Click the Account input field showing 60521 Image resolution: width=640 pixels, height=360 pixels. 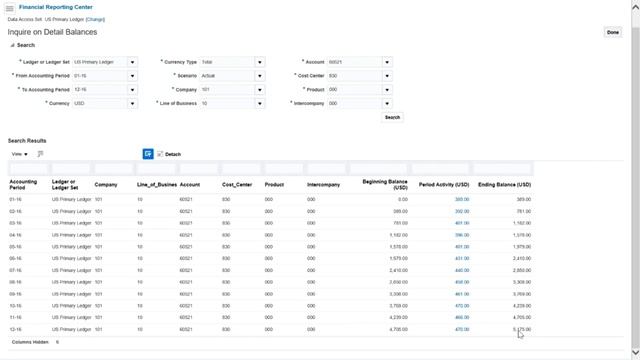coord(355,62)
